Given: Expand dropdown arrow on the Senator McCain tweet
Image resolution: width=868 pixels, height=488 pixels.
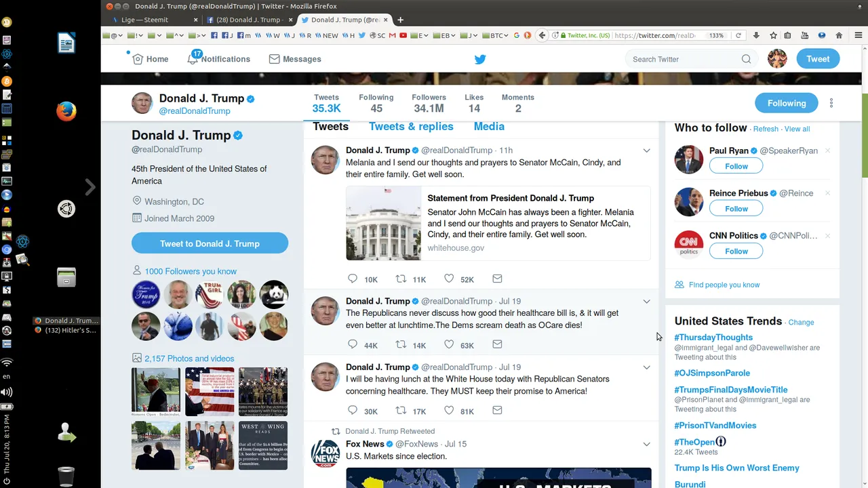Looking at the screenshot, I should click(646, 150).
